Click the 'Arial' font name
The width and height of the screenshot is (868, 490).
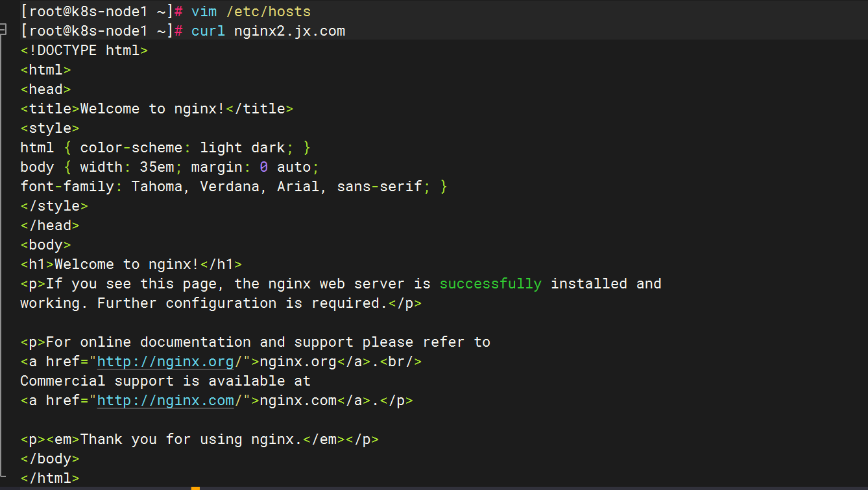click(x=298, y=187)
